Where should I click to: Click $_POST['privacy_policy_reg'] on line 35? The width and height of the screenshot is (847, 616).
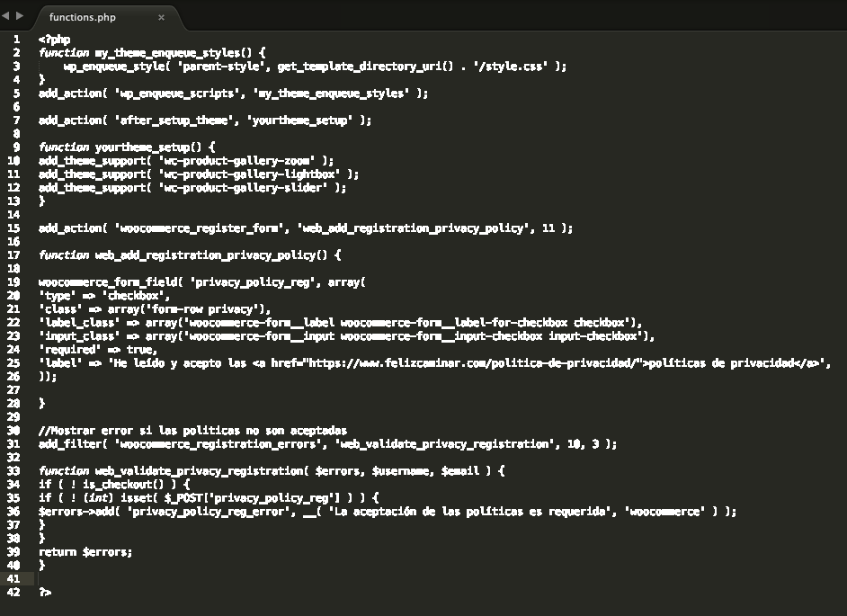click(253, 498)
